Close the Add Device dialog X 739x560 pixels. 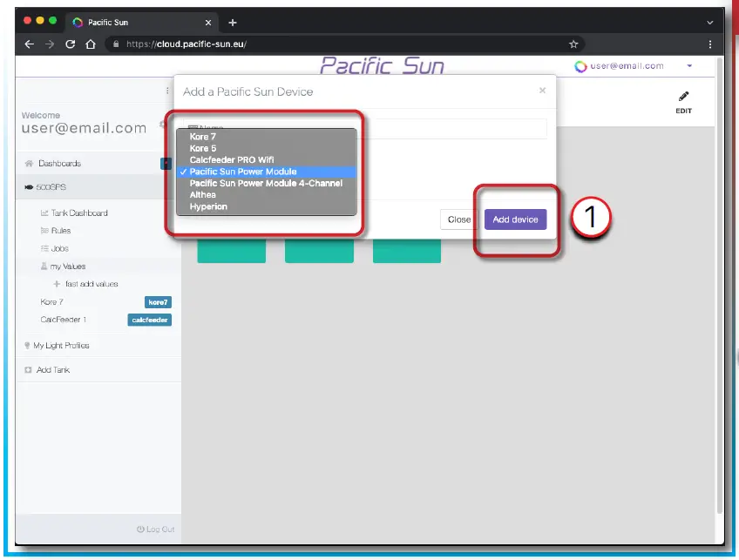tap(542, 90)
